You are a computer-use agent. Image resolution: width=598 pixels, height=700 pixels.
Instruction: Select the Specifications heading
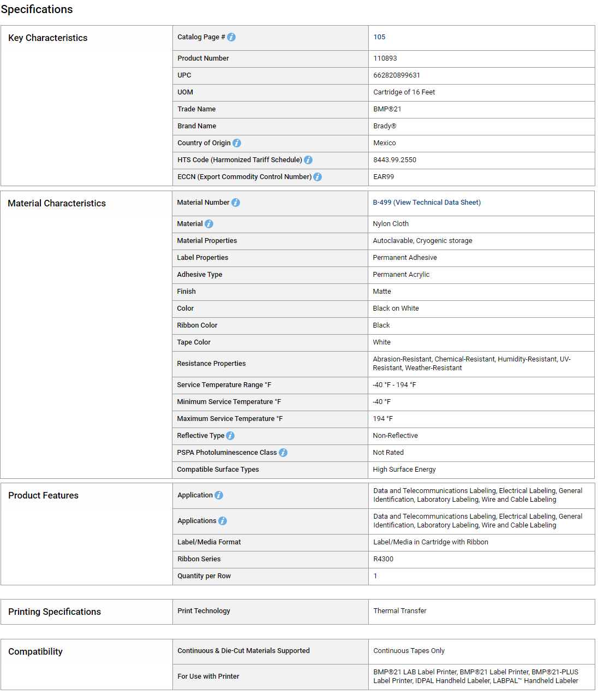pos(37,9)
